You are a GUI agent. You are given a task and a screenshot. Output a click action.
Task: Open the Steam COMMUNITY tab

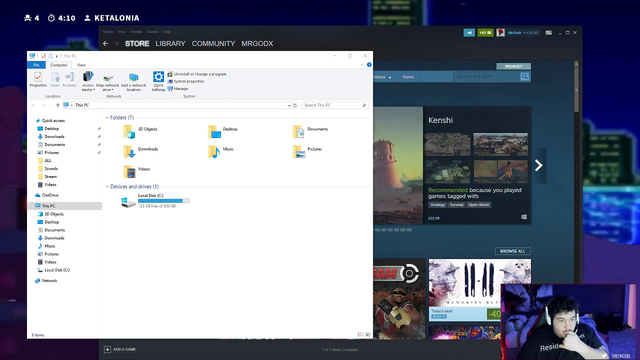pos(213,44)
